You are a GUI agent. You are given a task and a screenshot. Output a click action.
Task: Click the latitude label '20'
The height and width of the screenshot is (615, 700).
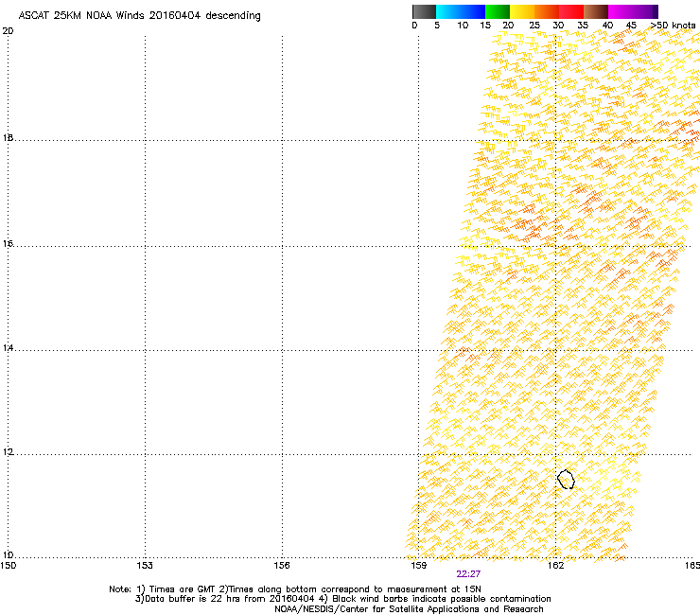pyautogui.click(x=8, y=31)
